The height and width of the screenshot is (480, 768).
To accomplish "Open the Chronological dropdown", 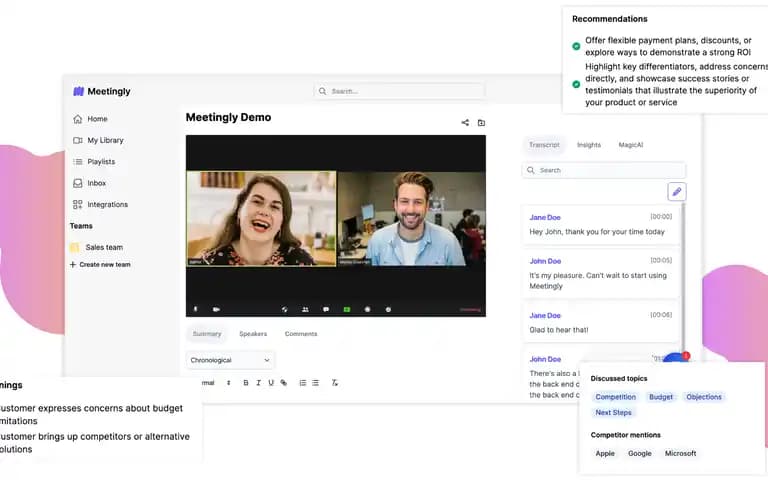I will (230, 360).
